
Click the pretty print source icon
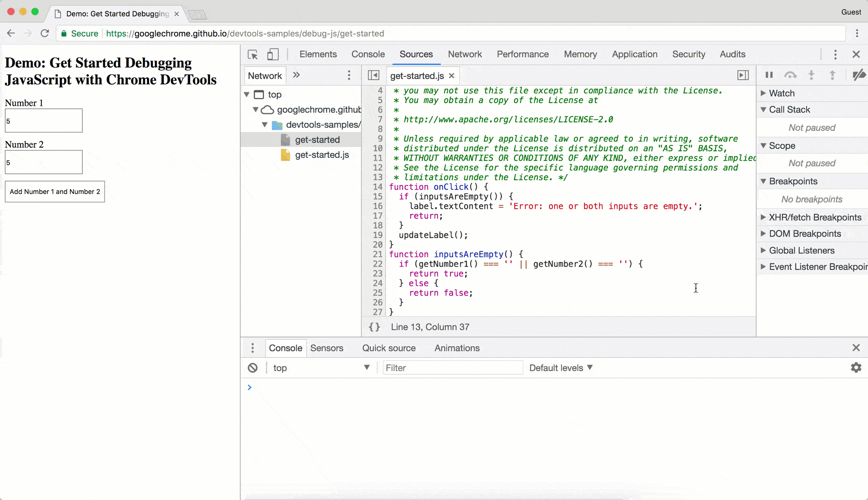tap(374, 327)
